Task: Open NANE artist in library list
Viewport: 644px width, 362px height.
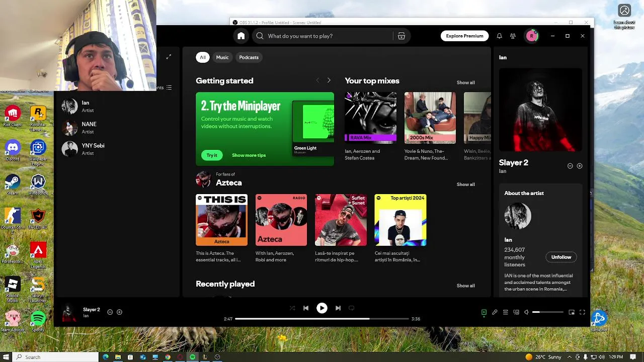Action: coord(116,128)
